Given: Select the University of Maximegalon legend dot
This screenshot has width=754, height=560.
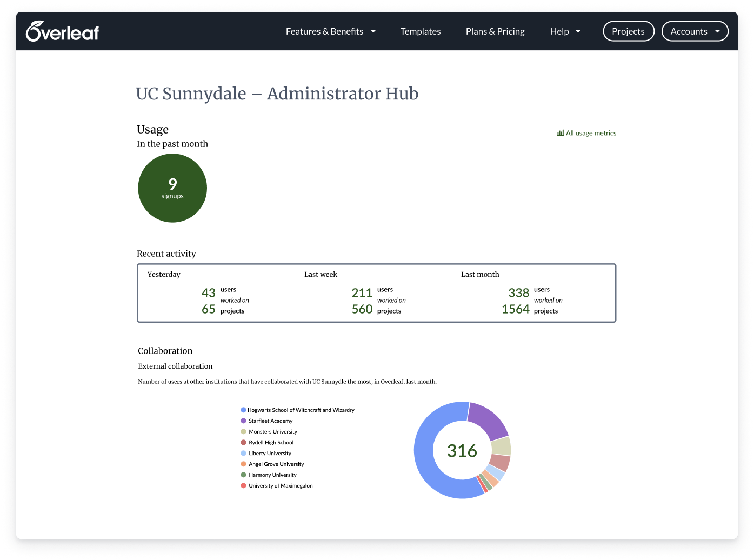Looking at the screenshot, I should pyautogui.click(x=243, y=485).
